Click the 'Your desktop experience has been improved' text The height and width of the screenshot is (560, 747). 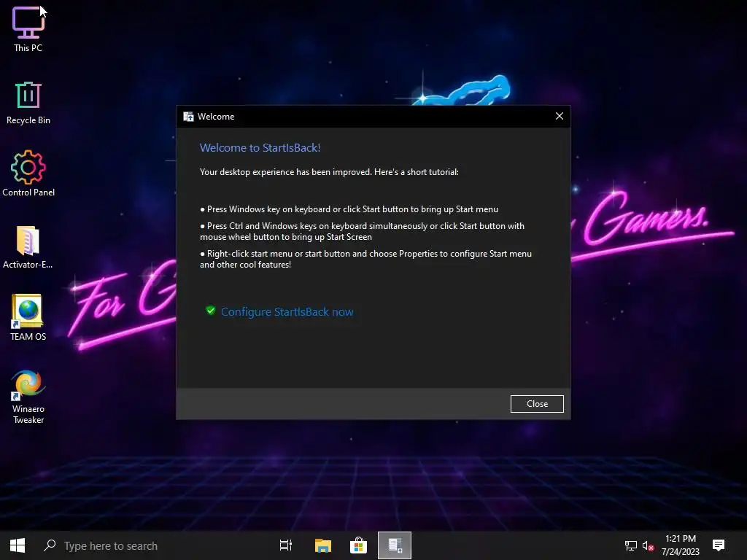pyautogui.click(x=329, y=172)
